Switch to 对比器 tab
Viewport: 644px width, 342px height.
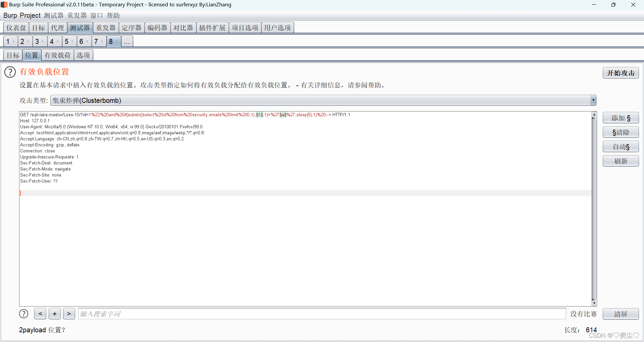click(183, 28)
